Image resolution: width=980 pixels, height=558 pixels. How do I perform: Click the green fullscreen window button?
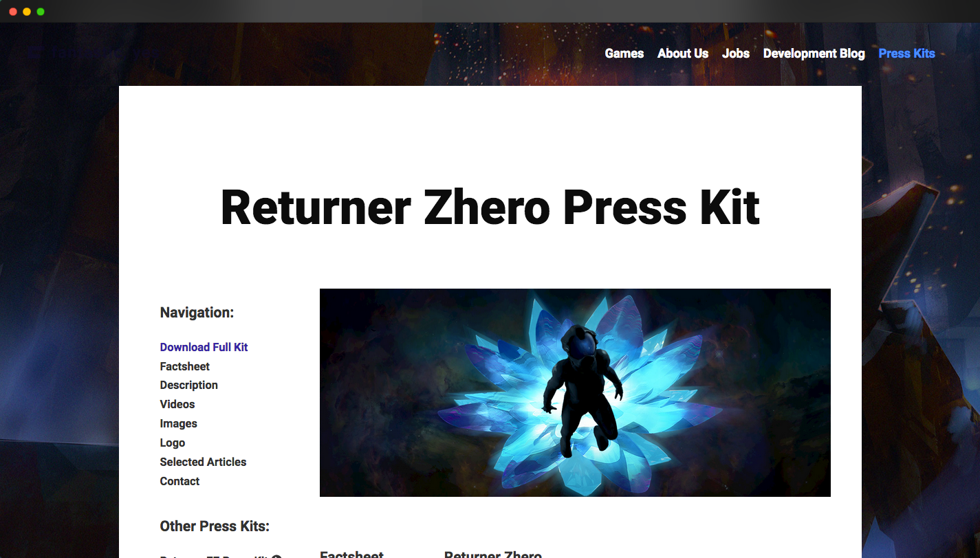(x=41, y=12)
